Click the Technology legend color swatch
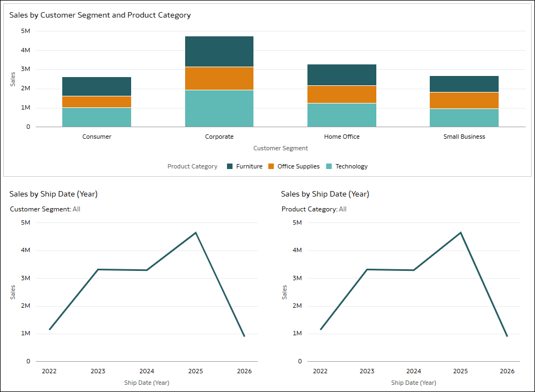This screenshot has height=392, width=535. [x=329, y=166]
